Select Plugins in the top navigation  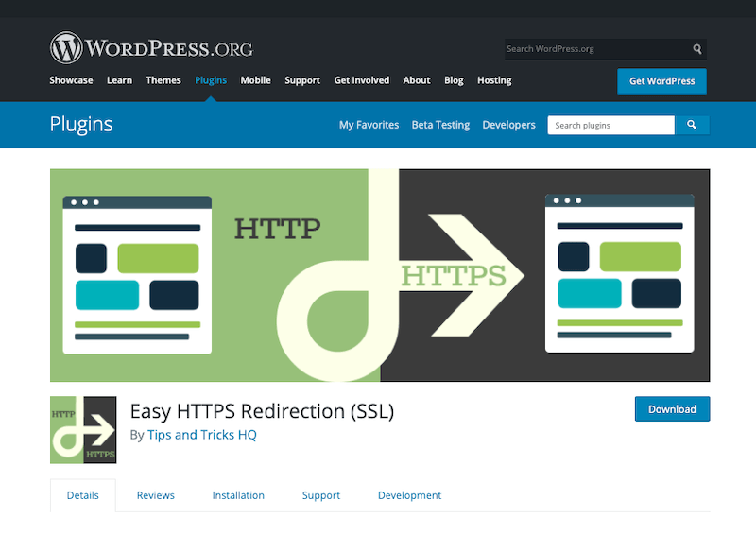[211, 80]
